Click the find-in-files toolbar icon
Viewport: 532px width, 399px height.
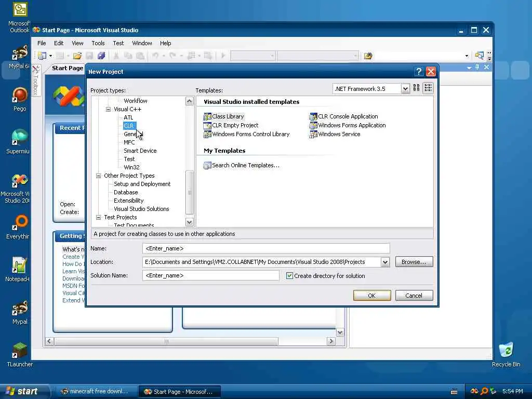point(368,56)
